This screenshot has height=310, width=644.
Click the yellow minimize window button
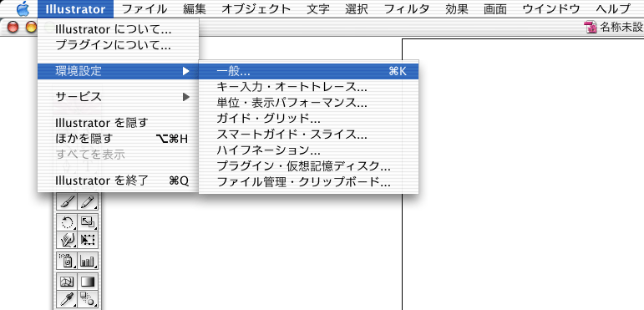pyautogui.click(x=31, y=28)
